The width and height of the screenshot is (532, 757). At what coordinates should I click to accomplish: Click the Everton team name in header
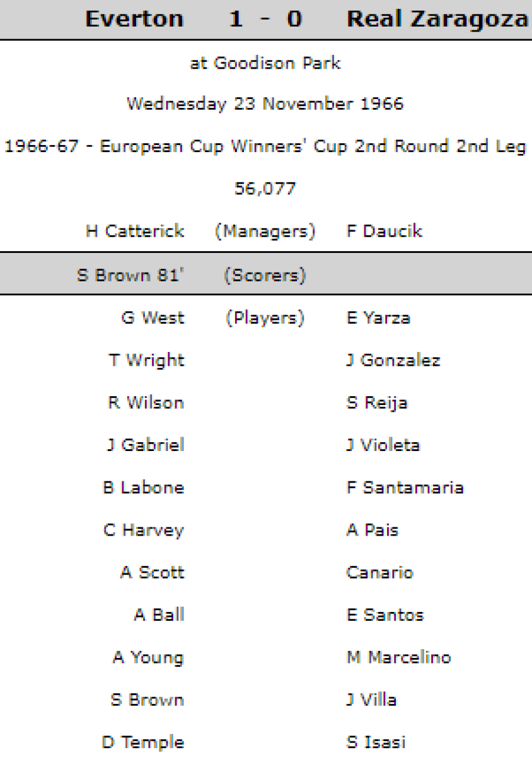(x=134, y=20)
